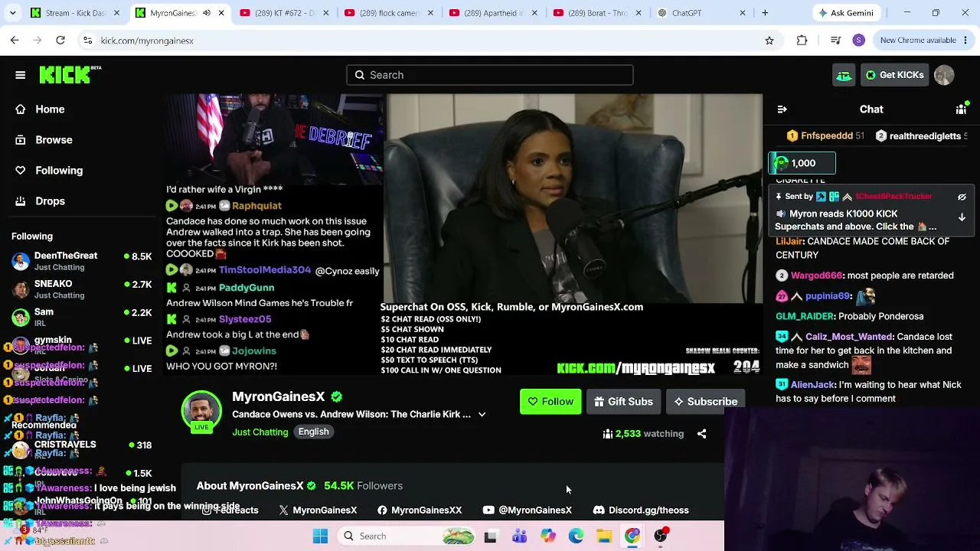
Task: Open the green KICKs shop icon
Action: [x=844, y=75]
